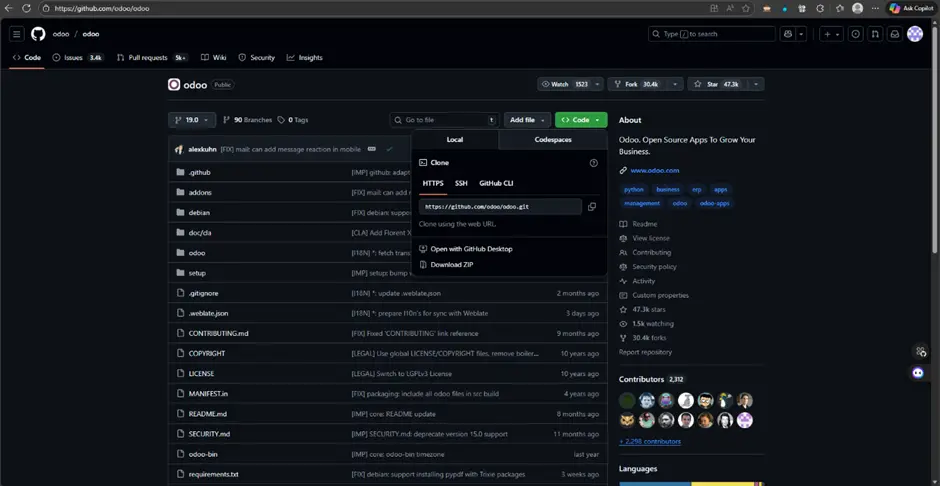Open the Copilot chat icon in header
This screenshot has height=486, width=940.
(788, 34)
